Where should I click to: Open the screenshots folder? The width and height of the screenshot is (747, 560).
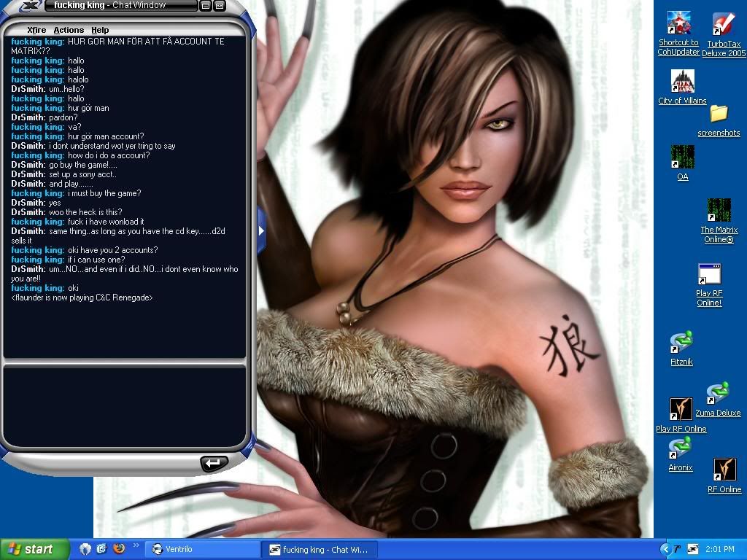click(x=719, y=114)
